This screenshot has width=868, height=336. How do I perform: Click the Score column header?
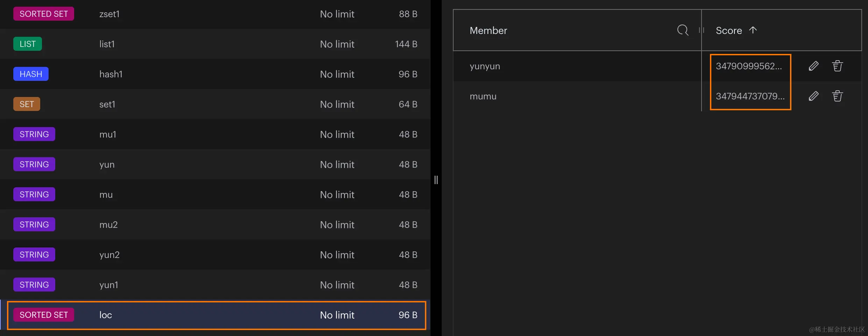[x=729, y=30]
